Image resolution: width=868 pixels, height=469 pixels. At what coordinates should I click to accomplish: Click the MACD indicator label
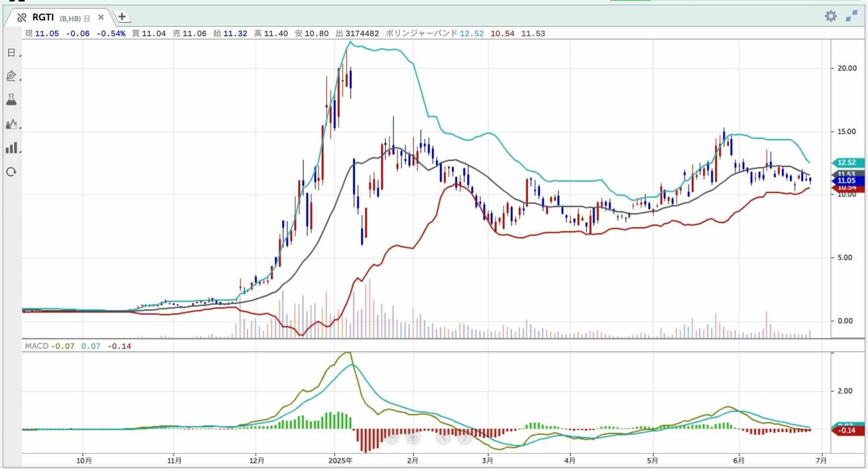pos(36,346)
